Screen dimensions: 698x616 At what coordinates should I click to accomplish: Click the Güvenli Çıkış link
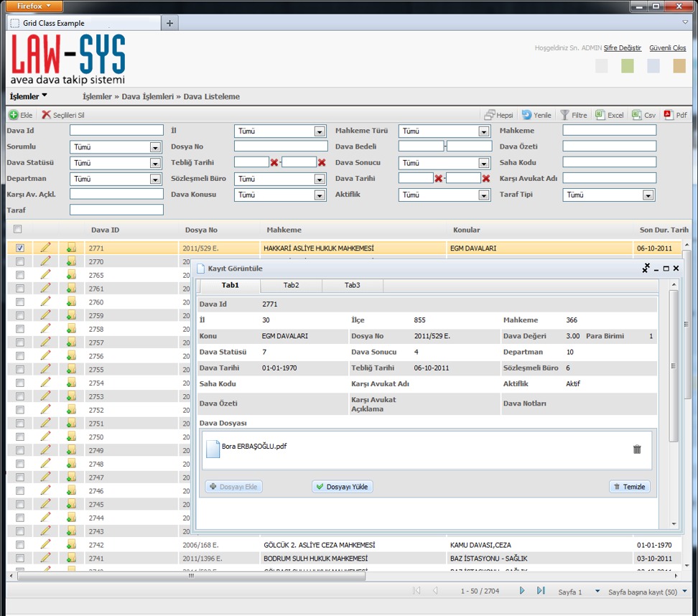667,47
